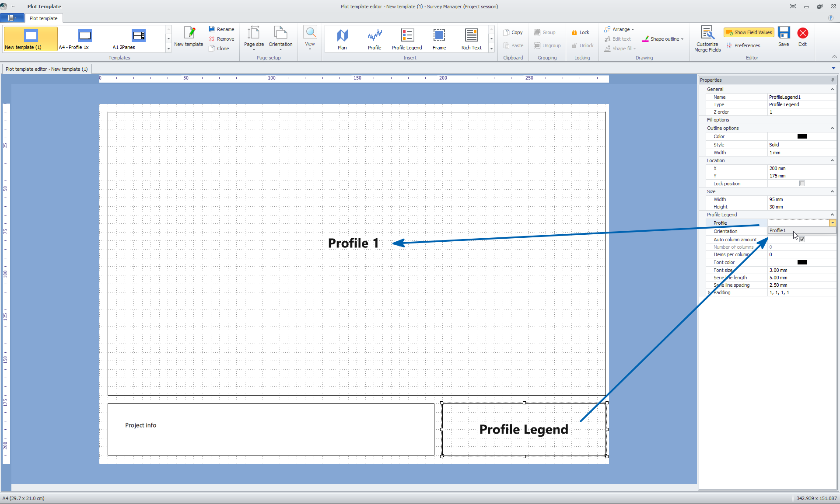Open the Profile property dropdown arrow
This screenshot has width=840, height=504.
(832, 223)
